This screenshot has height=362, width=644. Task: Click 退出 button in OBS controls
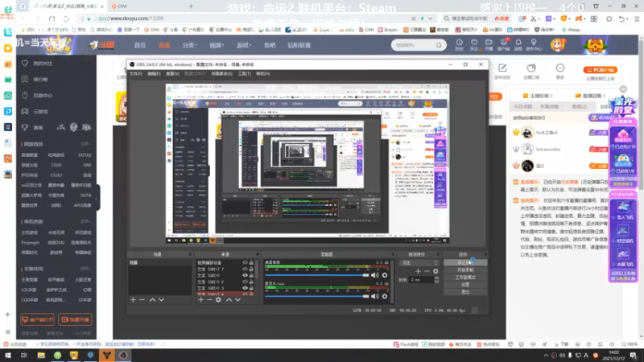point(465,292)
